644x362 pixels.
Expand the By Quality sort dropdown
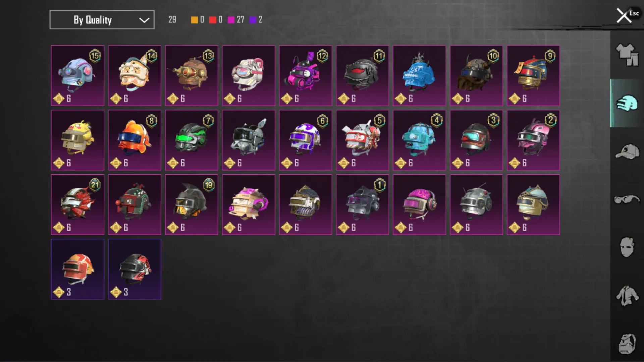coord(102,20)
